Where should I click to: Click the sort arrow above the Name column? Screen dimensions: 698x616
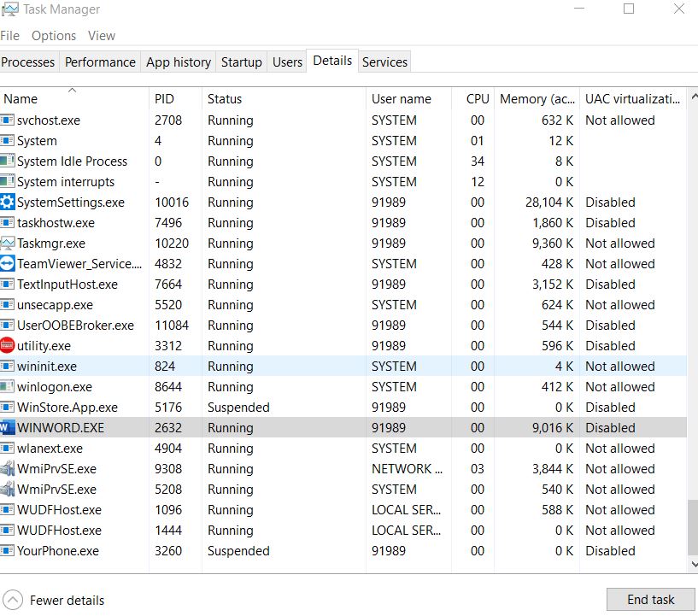coord(72,91)
